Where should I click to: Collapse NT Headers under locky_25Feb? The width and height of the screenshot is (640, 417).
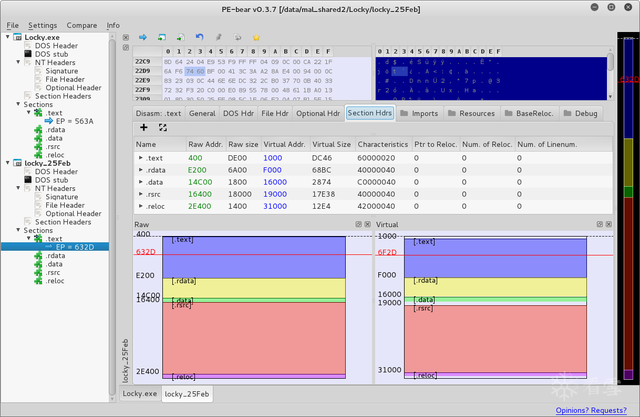[18, 188]
